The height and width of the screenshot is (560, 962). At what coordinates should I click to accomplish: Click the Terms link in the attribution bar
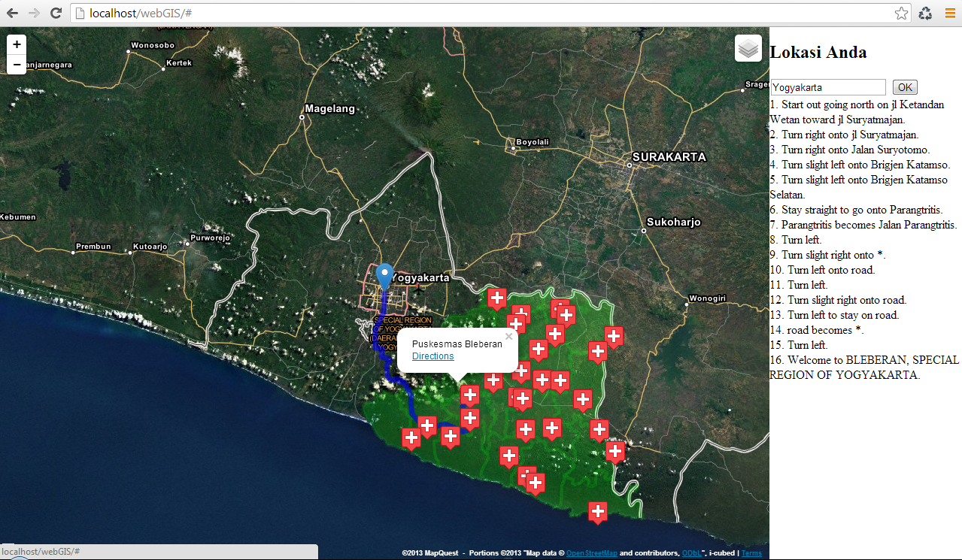pyautogui.click(x=751, y=552)
